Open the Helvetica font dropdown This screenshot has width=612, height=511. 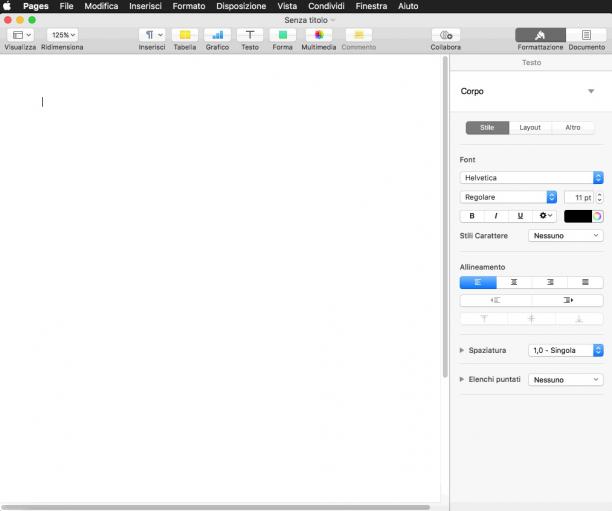click(532, 178)
